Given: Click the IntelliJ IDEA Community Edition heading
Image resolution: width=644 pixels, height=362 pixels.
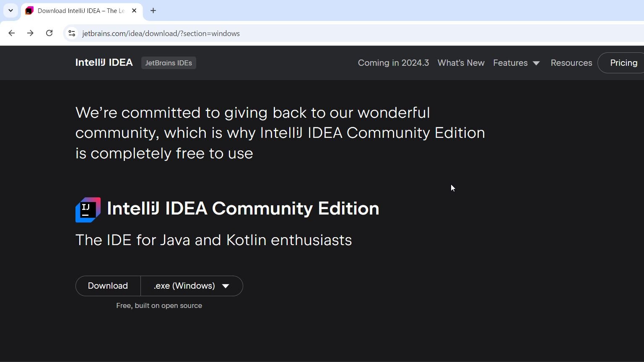Looking at the screenshot, I should click(x=243, y=208).
